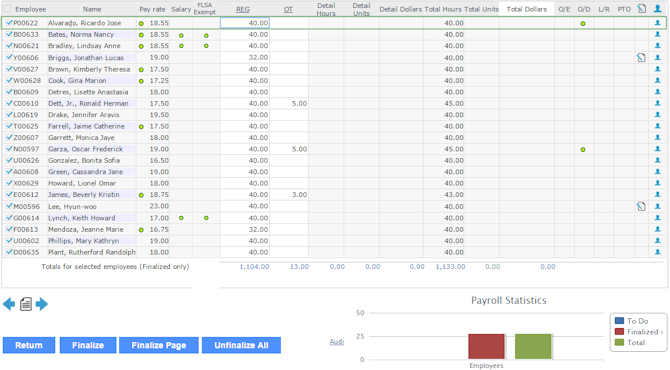Click James, Beverly Kristin OT value 3.00
This screenshot has height=370, width=670.
(x=299, y=195)
